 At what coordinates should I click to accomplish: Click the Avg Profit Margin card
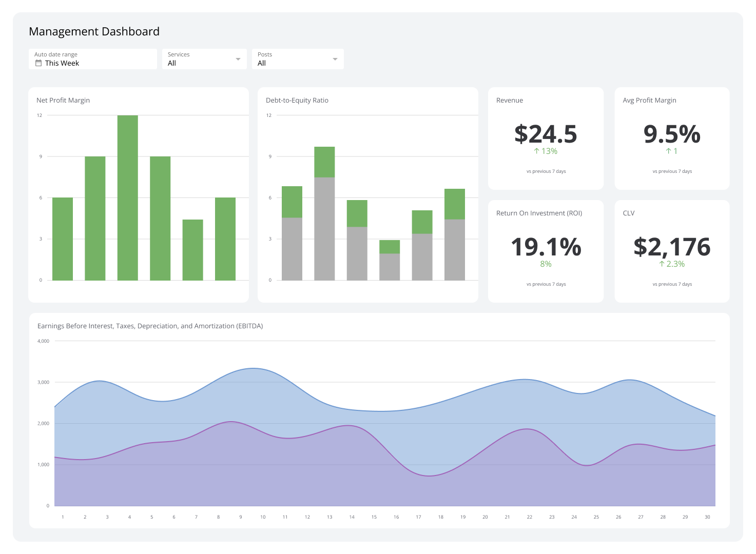672,136
